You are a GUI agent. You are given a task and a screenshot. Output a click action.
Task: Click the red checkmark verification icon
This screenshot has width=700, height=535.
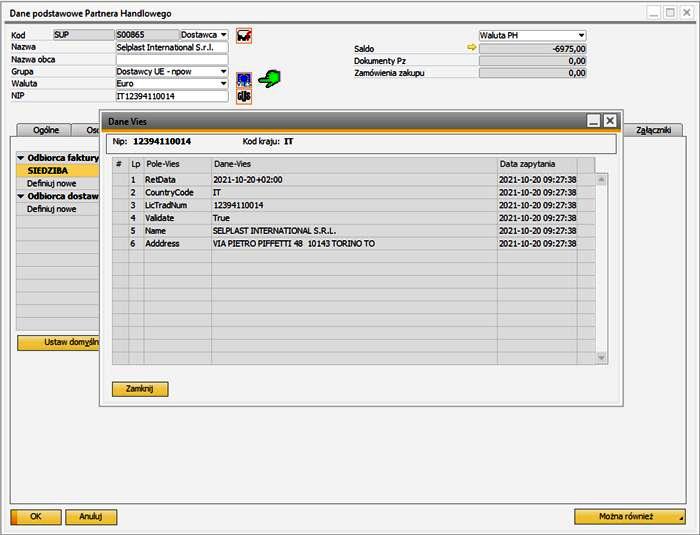(x=244, y=35)
